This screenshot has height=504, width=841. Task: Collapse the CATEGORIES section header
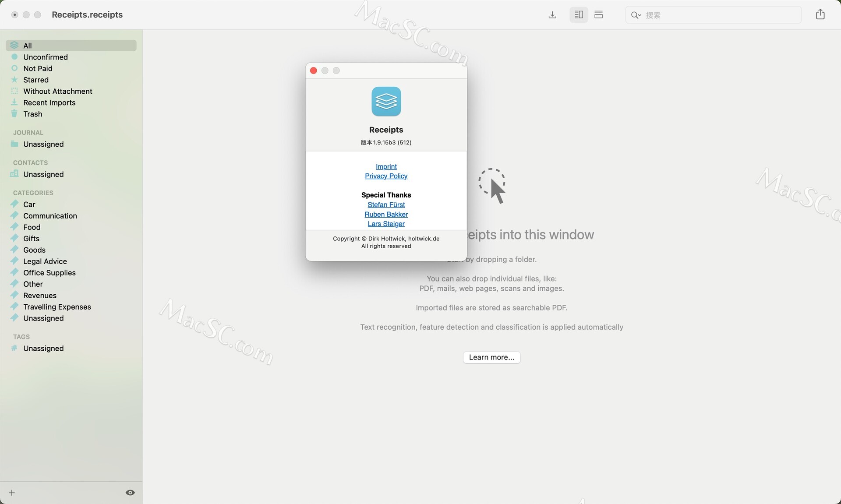pos(32,193)
